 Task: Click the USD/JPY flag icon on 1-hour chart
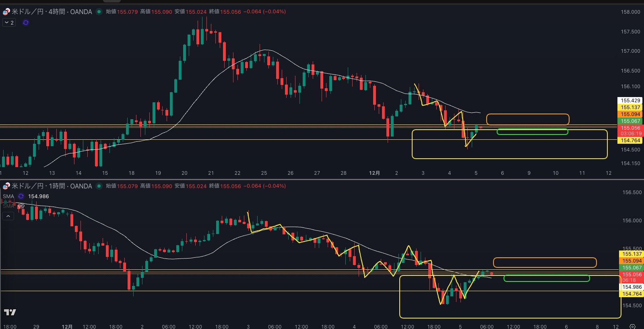pyautogui.click(x=6, y=186)
